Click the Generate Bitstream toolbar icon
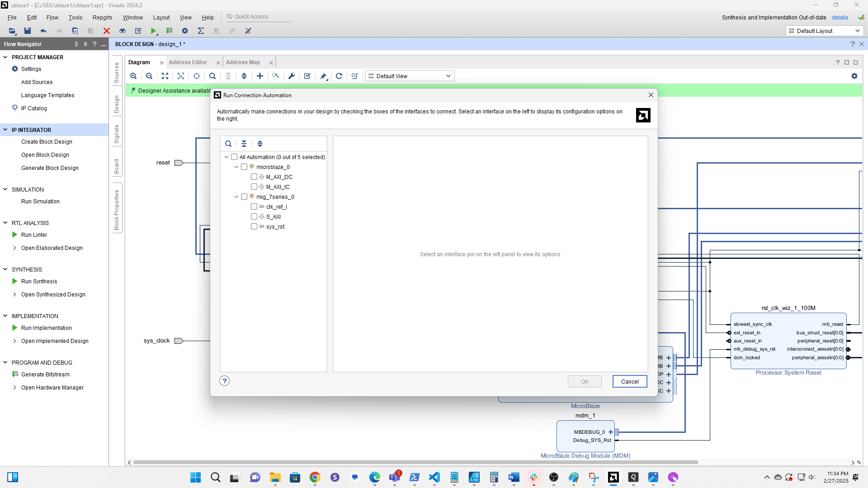The image size is (868, 488). click(x=170, y=31)
